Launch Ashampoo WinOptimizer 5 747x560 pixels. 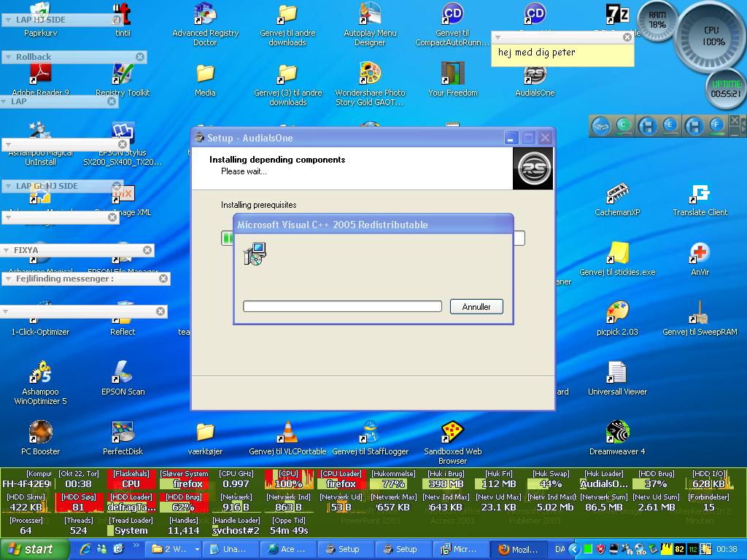coord(40,373)
